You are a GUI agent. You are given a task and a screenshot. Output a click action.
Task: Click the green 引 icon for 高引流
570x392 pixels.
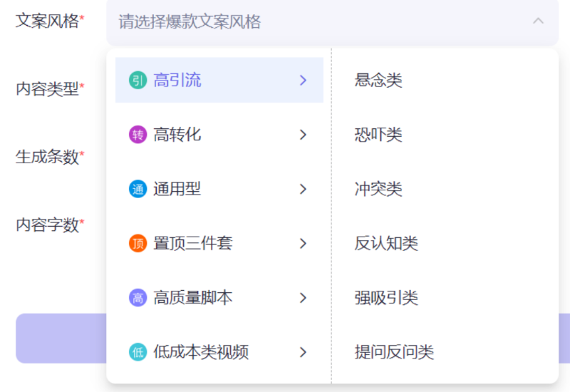click(x=138, y=80)
